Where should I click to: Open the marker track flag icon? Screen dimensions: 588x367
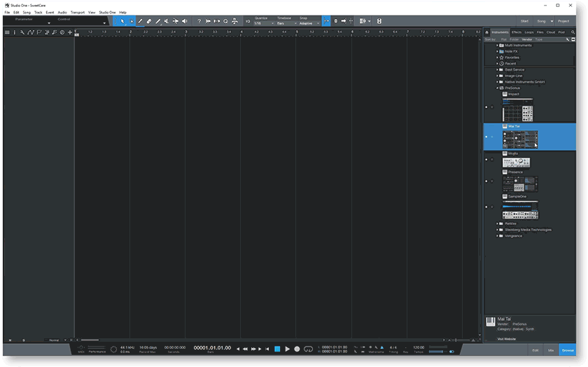pos(39,33)
